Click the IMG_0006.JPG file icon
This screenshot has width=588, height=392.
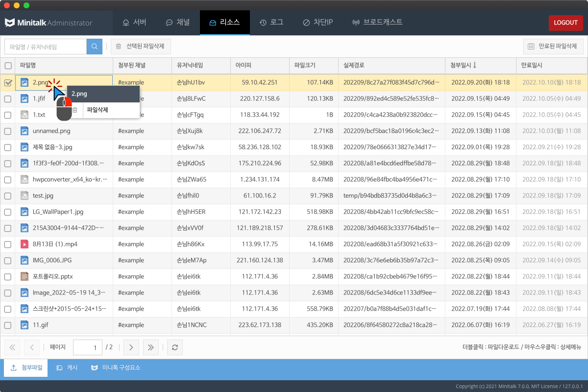pos(24,260)
